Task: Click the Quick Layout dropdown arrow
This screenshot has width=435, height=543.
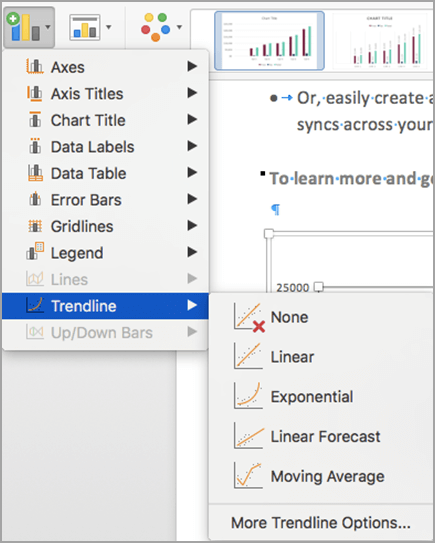Action: tap(109, 27)
